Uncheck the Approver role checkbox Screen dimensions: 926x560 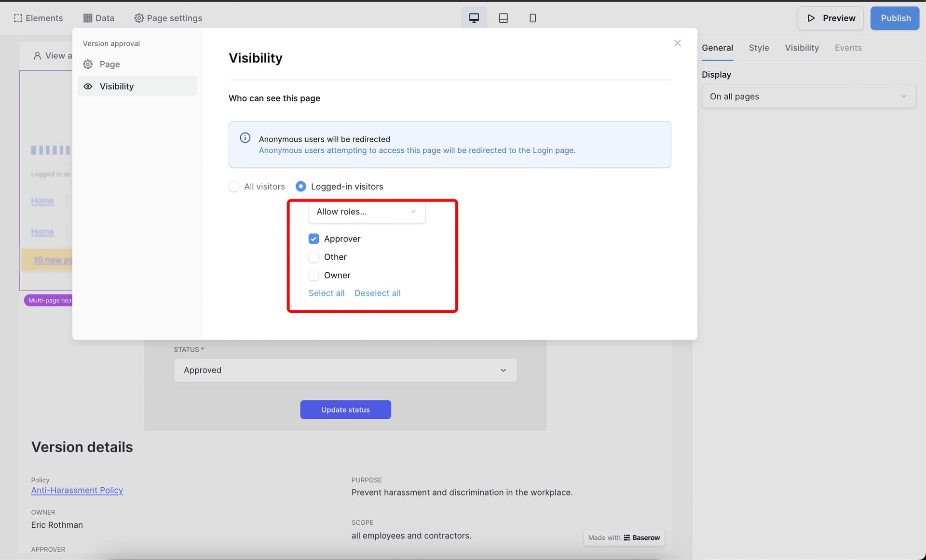(x=313, y=239)
